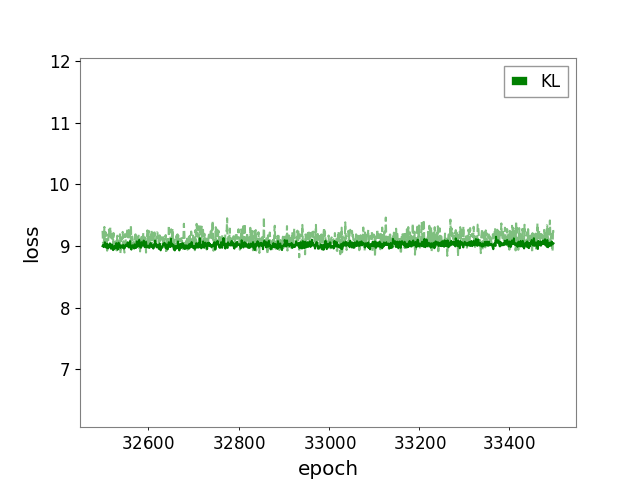The width and height of the screenshot is (640, 480).
Task: Click the green KL legend swatch
Action: [x=520, y=81]
